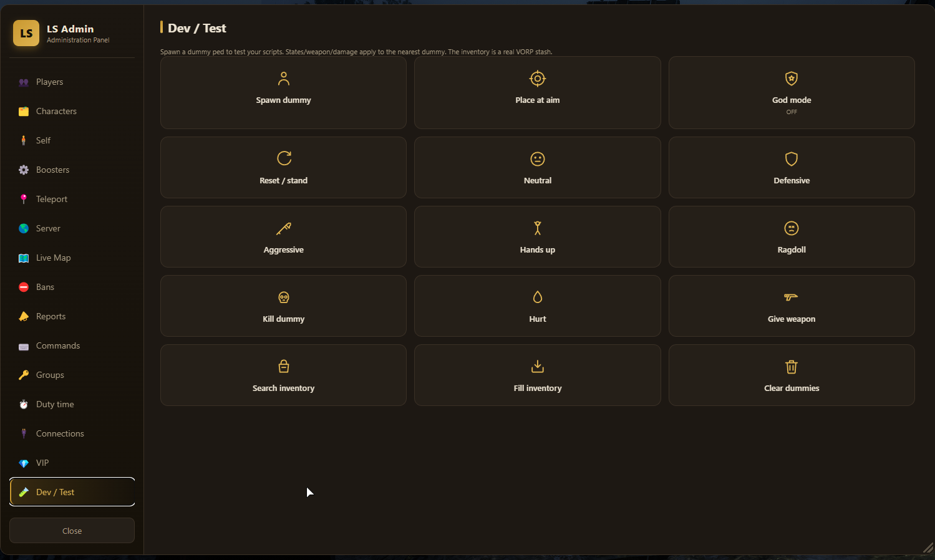
Task: Click the Ragdoll dizzy face icon
Action: coord(792,228)
